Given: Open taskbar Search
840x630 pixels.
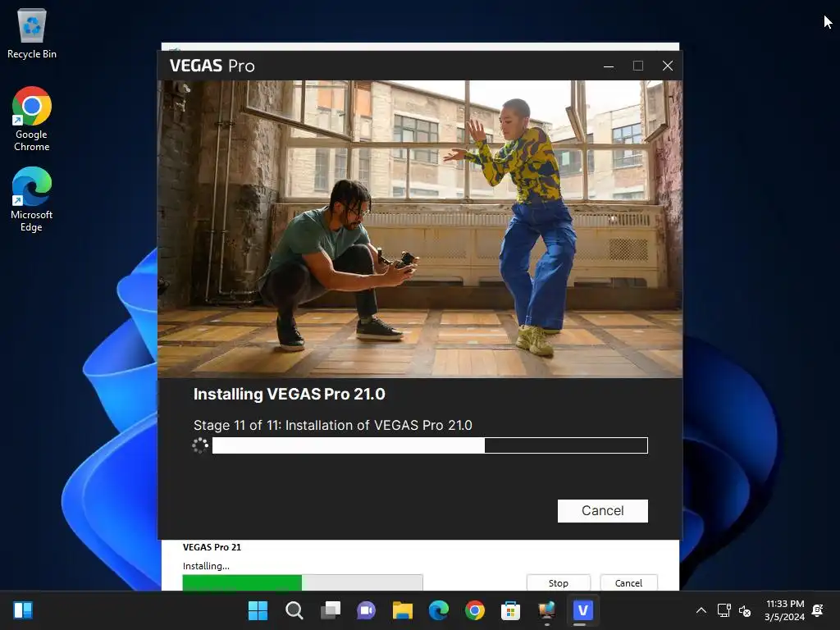Looking at the screenshot, I should click(294, 610).
